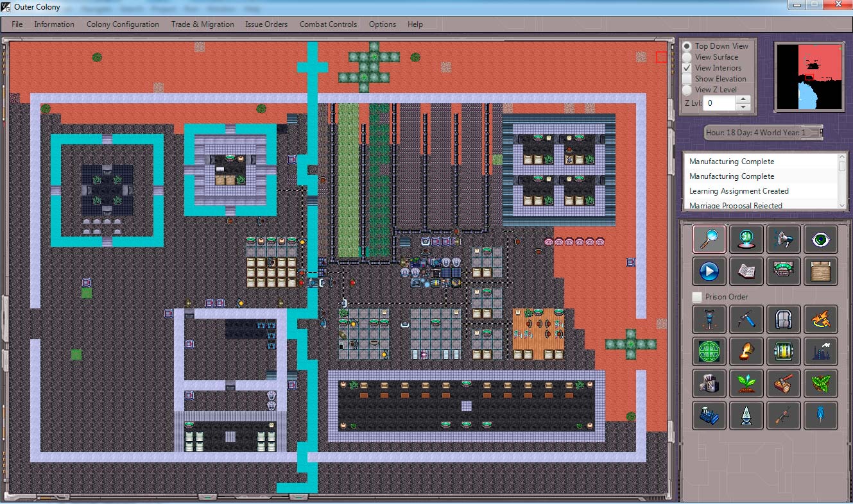The image size is (853, 504).
Task: Click the minimap thumbnail
Action: (x=809, y=77)
